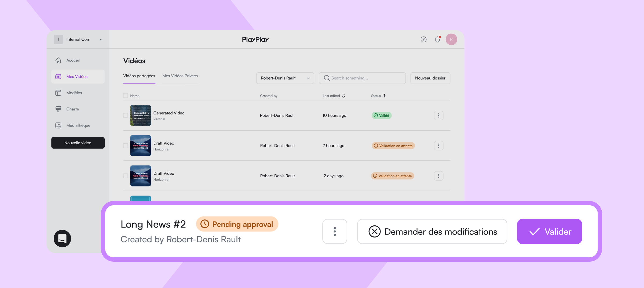Click Validation en attente badge, 2 days row
This screenshot has width=644, height=288.
[x=393, y=176]
